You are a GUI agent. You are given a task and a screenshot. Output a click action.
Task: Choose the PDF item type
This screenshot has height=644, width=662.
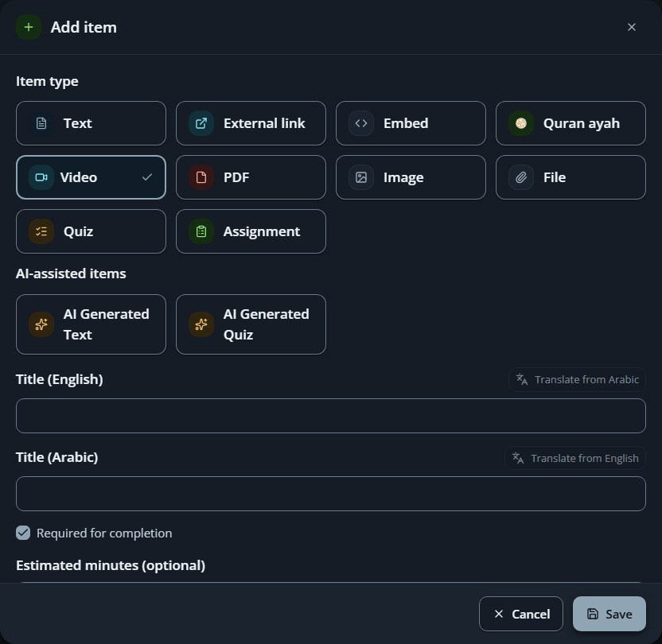251,177
